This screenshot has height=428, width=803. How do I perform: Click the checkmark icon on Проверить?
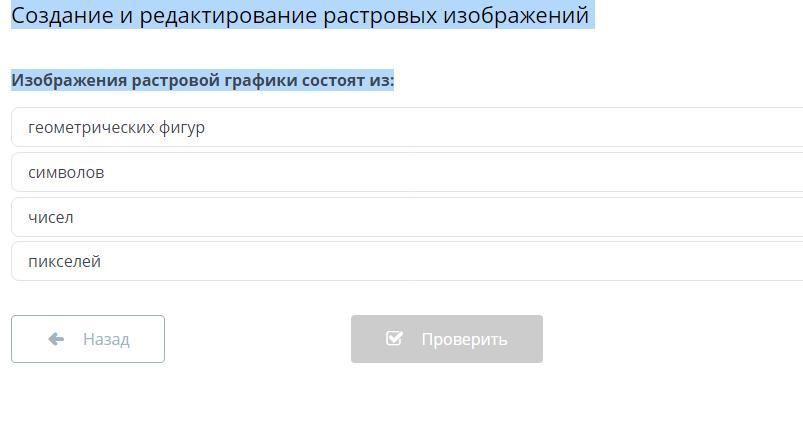394,339
